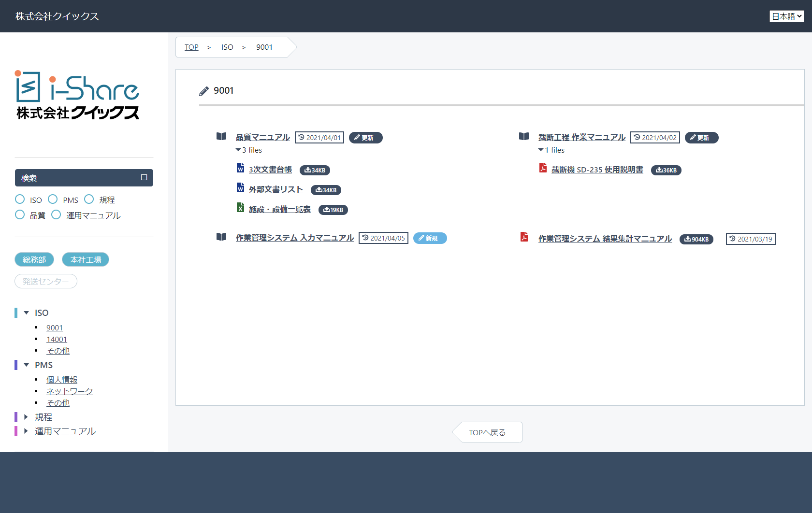Open 14001 in the sidebar ISO menu
The height and width of the screenshot is (513, 812).
coord(57,340)
